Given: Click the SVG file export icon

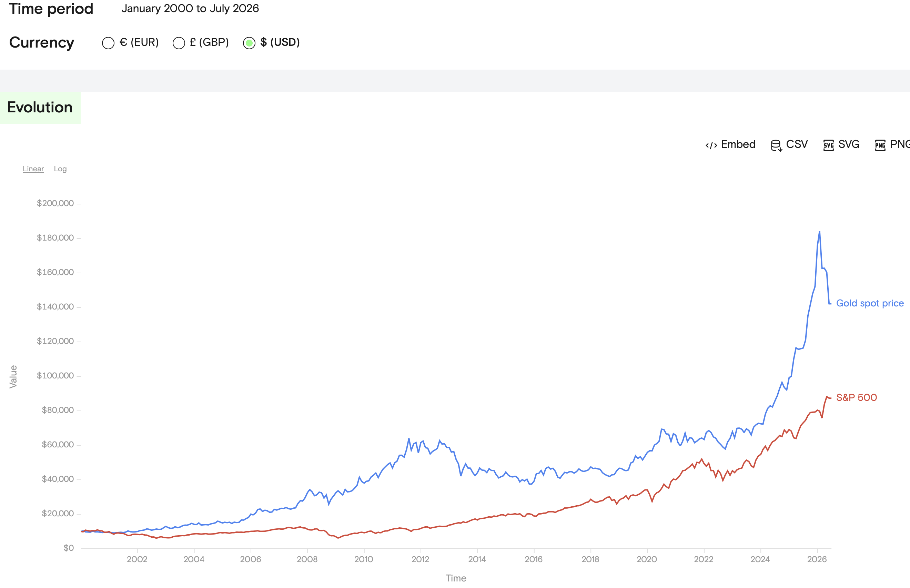Looking at the screenshot, I should point(828,145).
